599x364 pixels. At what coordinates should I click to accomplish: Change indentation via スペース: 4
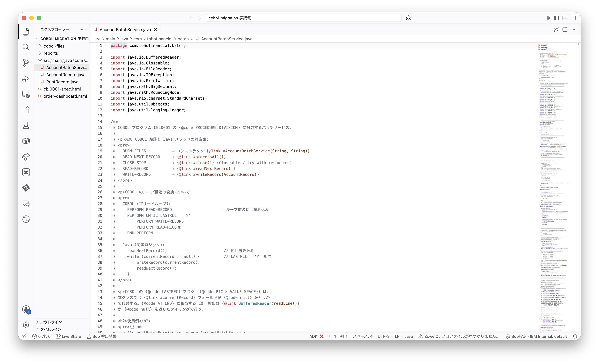click(363, 336)
